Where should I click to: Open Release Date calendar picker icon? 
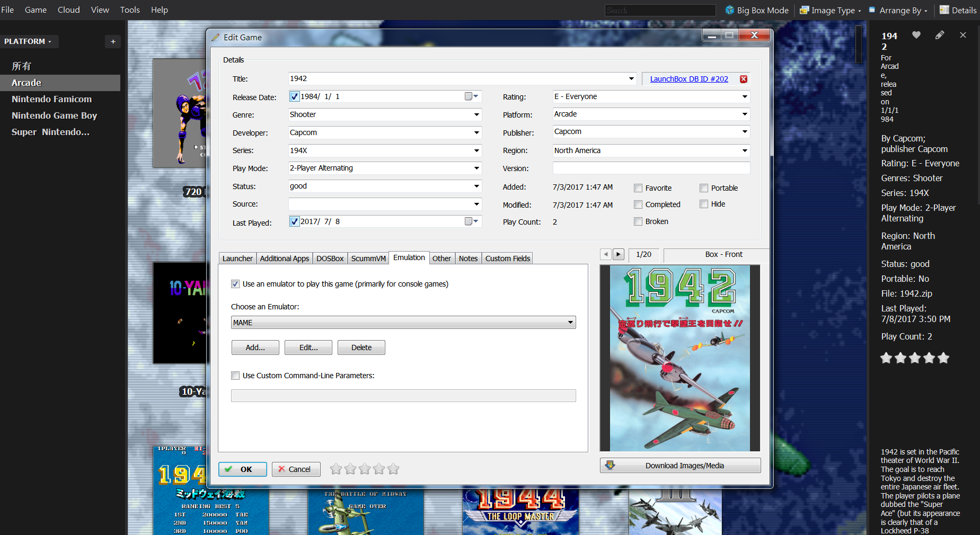click(471, 96)
